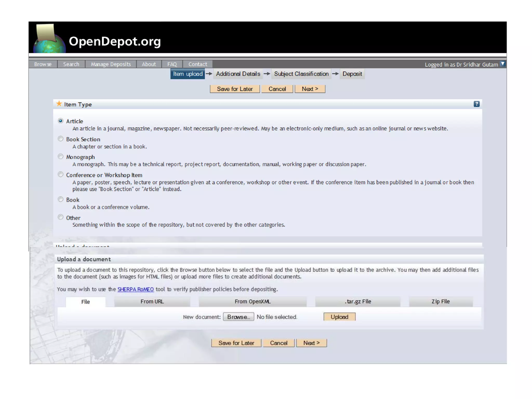Click the Item Type help icon

click(476, 104)
